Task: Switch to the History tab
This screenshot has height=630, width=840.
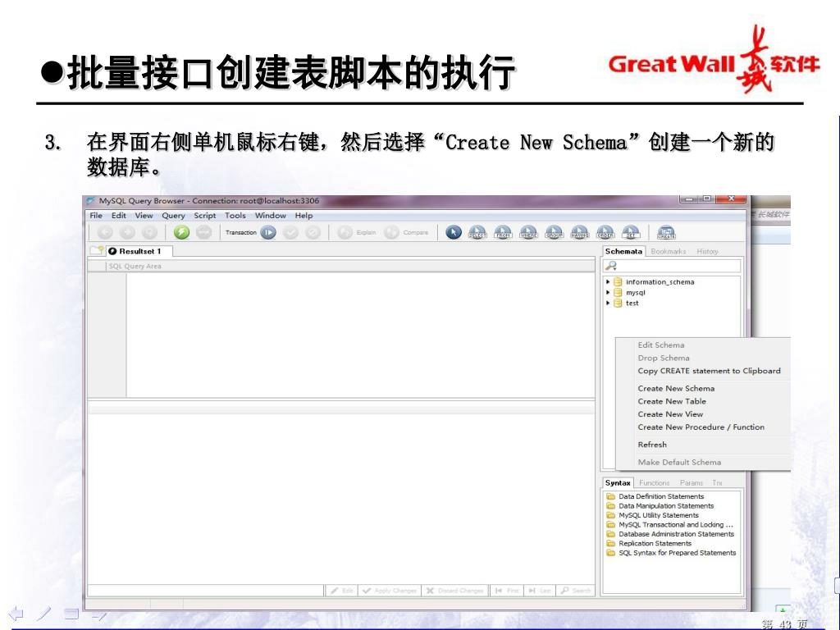Action: (x=707, y=251)
